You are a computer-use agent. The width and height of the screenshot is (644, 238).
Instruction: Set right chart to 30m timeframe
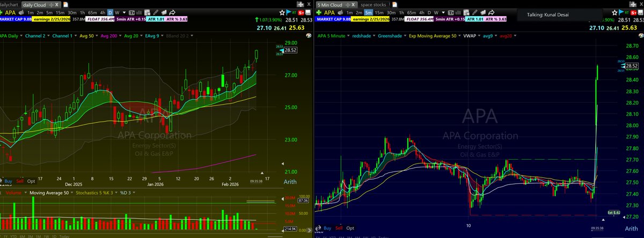coord(391,13)
